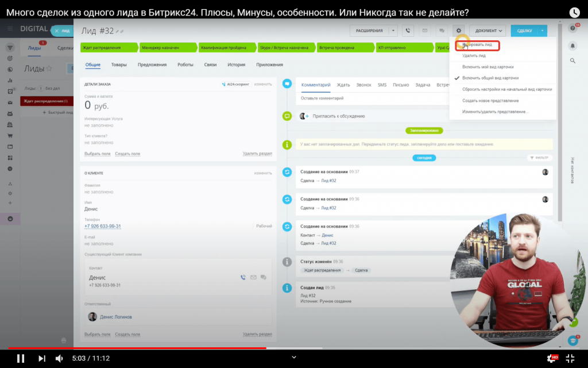Open the notifications bell icon
This screenshot has width=588, height=368.
[x=572, y=46]
